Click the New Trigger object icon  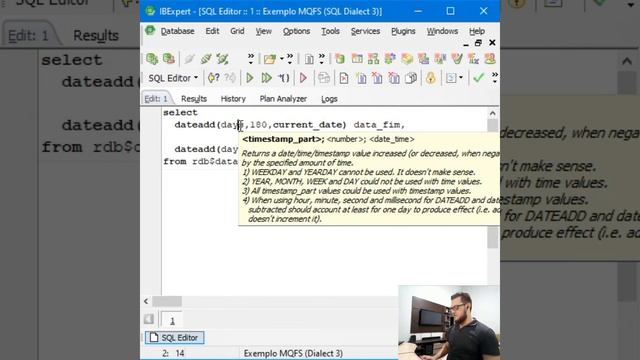407,59
